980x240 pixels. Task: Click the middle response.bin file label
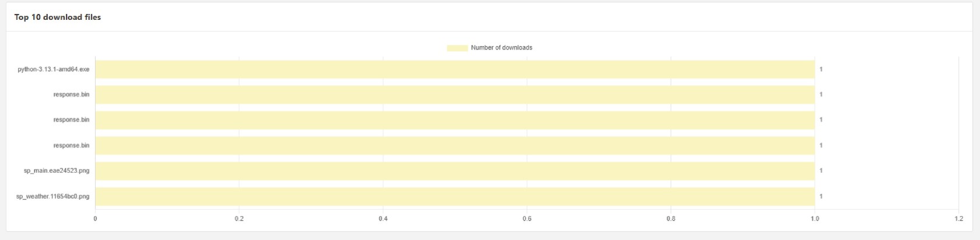click(71, 120)
